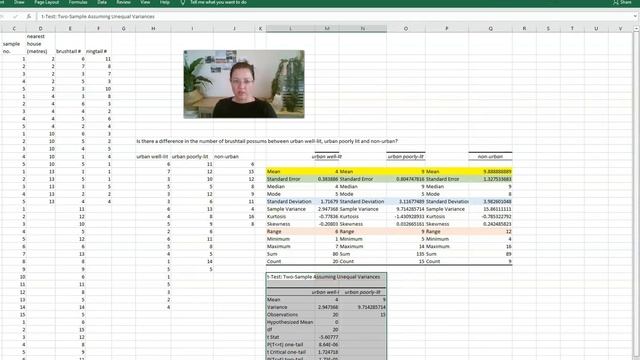Select column R header
Image resolution: width=640 pixels, height=360 pixels.
(x=524, y=29)
